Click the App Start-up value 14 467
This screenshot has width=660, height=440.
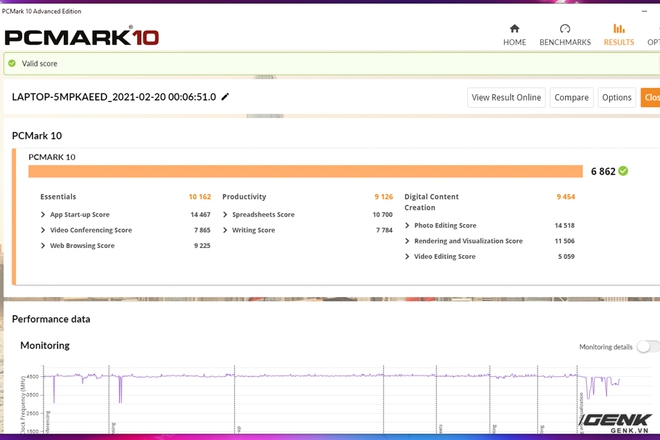pos(200,215)
